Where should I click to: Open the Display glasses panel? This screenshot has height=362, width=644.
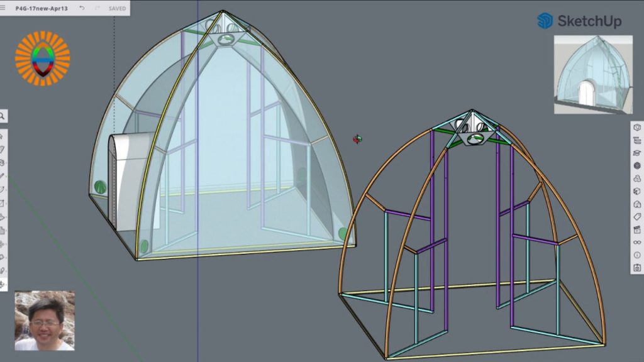tap(637, 242)
